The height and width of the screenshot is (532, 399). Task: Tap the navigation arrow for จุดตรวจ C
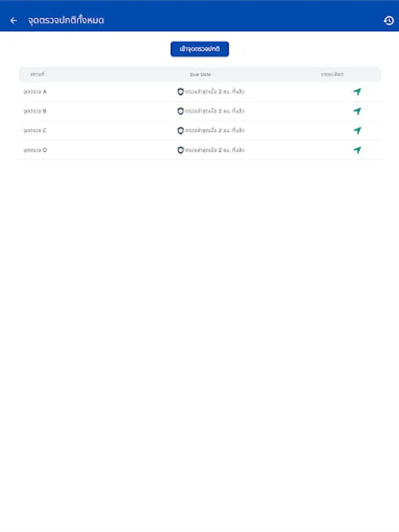(358, 131)
